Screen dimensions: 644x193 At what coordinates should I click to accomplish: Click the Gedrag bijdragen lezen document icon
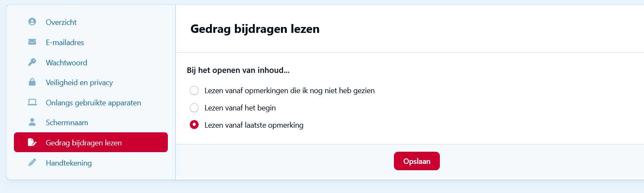click(x=32, y=142)
